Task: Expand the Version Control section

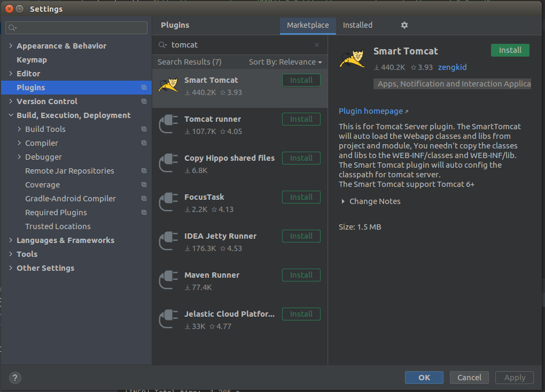Action: click(11, 101)
